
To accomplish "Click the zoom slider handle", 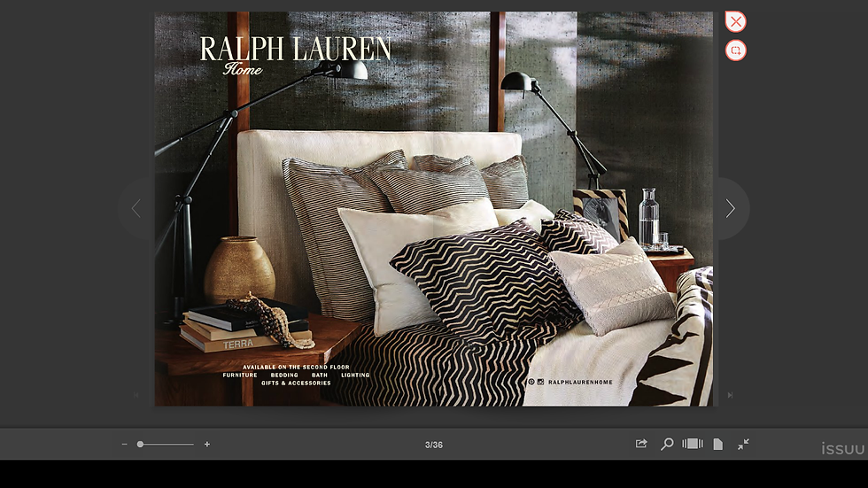I will (x=141, y=445).
